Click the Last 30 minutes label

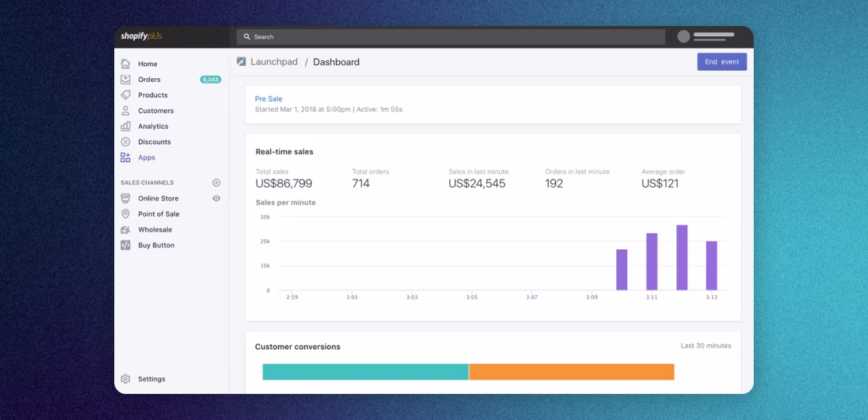[706, 345]
